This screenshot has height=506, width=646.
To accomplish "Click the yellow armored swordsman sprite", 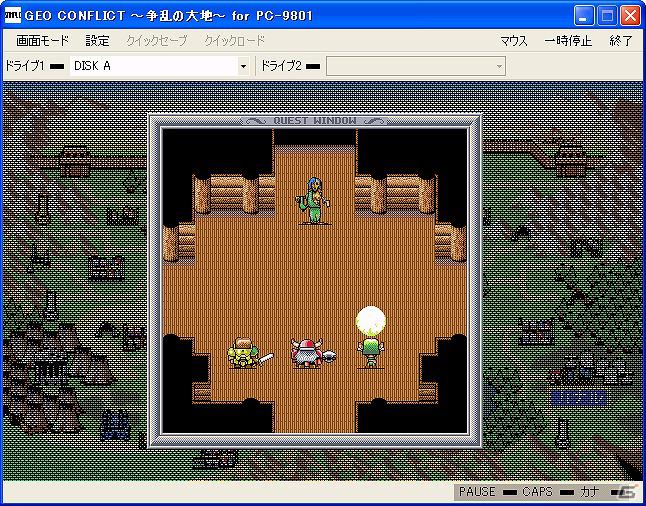I will (249, 353).
